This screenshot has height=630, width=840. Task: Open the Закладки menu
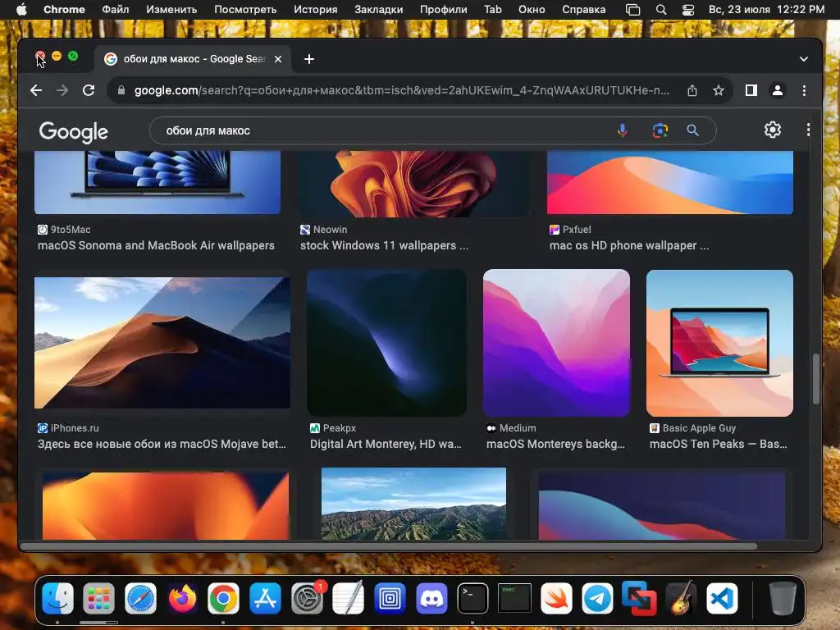[379, 10]
